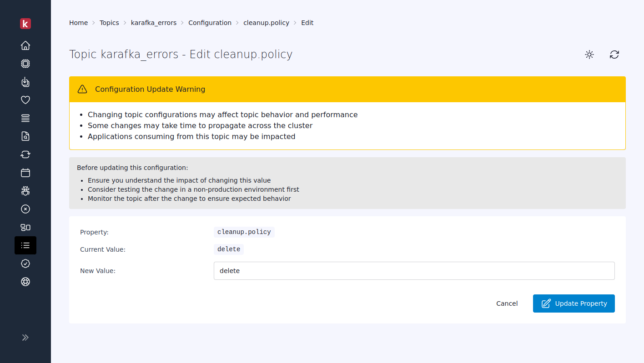Open the Status check-circle icon

click(x=25, y=264)
